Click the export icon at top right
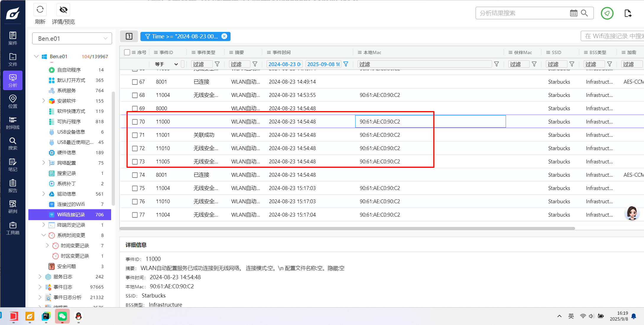The image size is (644, 325). (628, 13)
